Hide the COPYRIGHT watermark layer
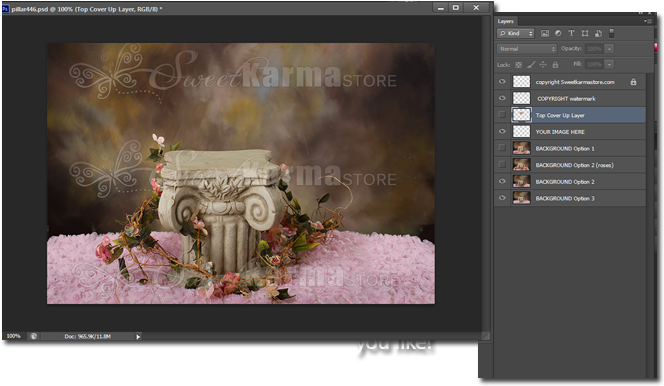664x386 pixels. click(502, 98)
